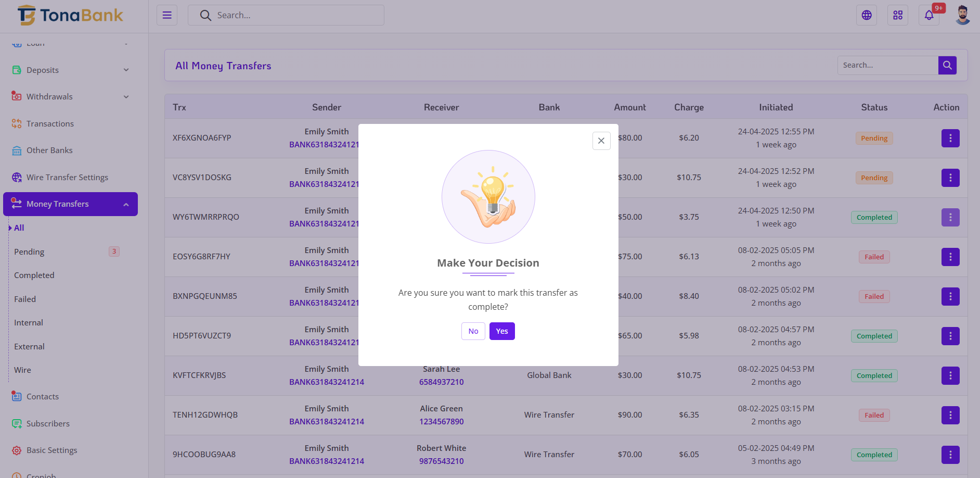Open the notifications bell icon
This screenshot has height=478, width=980.
(929, 15)
